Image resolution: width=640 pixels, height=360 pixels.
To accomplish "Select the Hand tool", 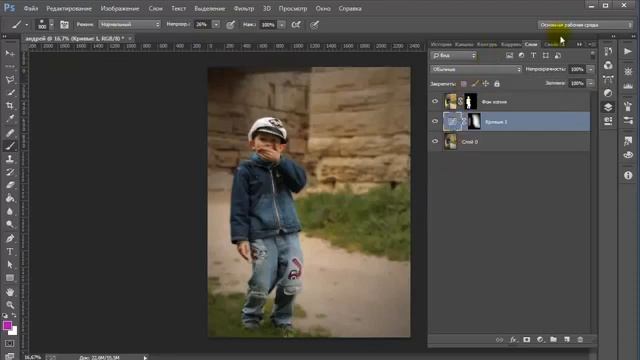I will (10, 292).
